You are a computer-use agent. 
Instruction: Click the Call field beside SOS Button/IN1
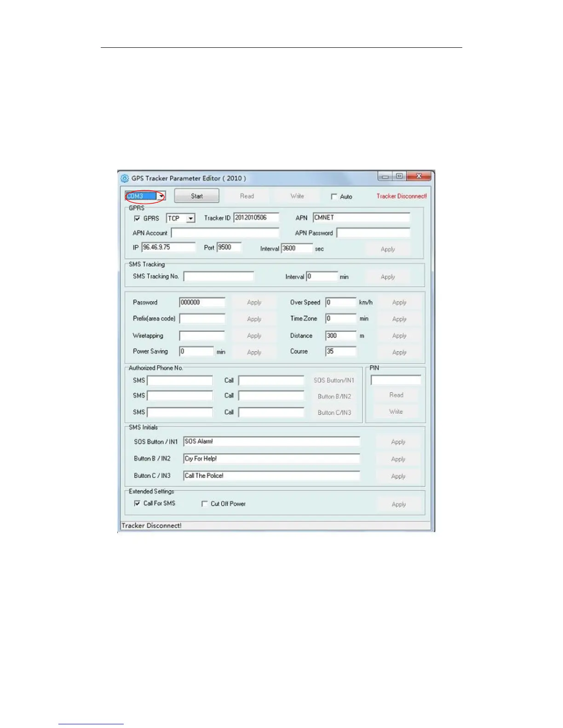tap(271, 381)
